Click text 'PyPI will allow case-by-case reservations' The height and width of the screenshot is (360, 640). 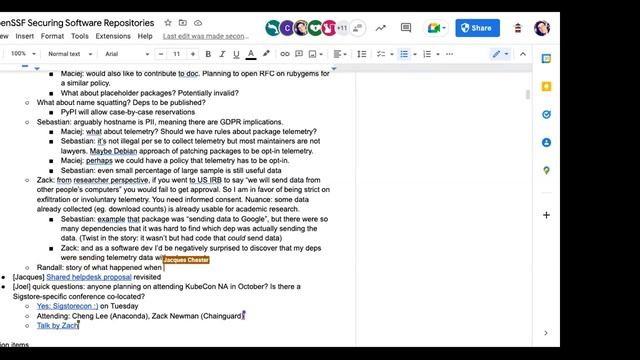128,112
